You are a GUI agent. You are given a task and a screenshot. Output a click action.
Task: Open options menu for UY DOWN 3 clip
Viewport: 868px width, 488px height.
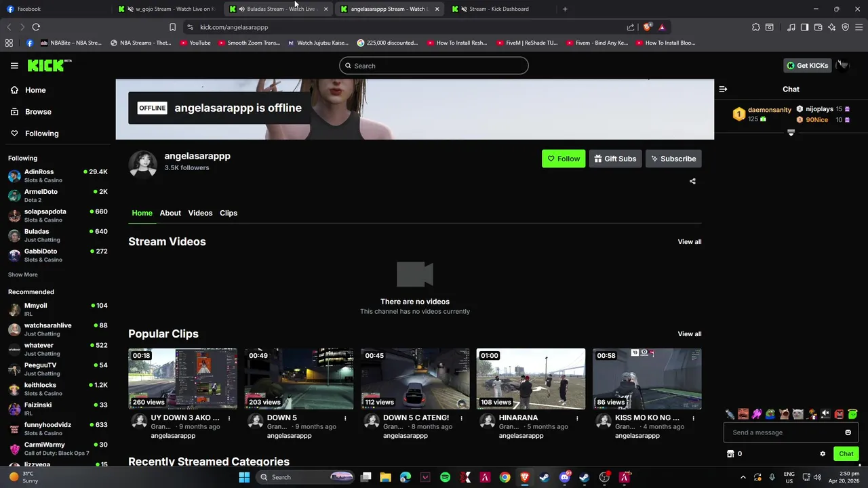pos(229,418)
